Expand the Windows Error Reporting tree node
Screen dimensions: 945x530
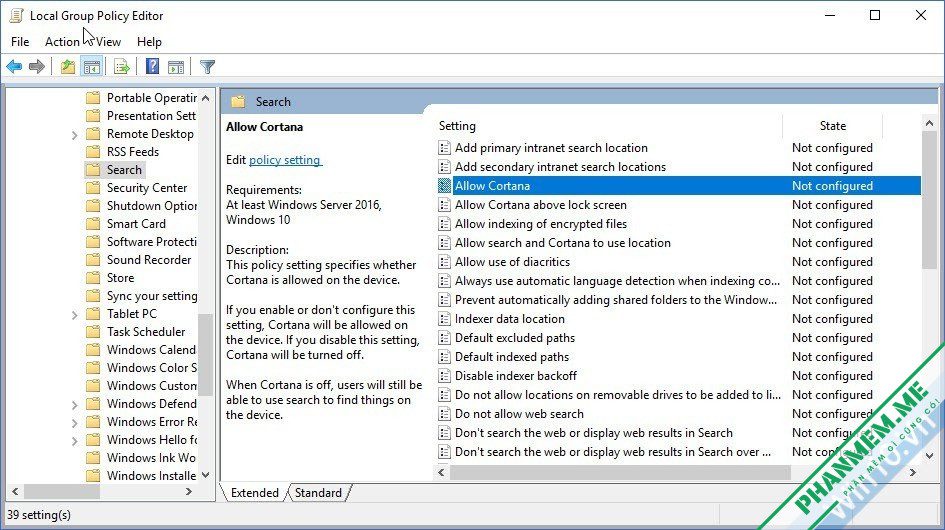(74, 423)
